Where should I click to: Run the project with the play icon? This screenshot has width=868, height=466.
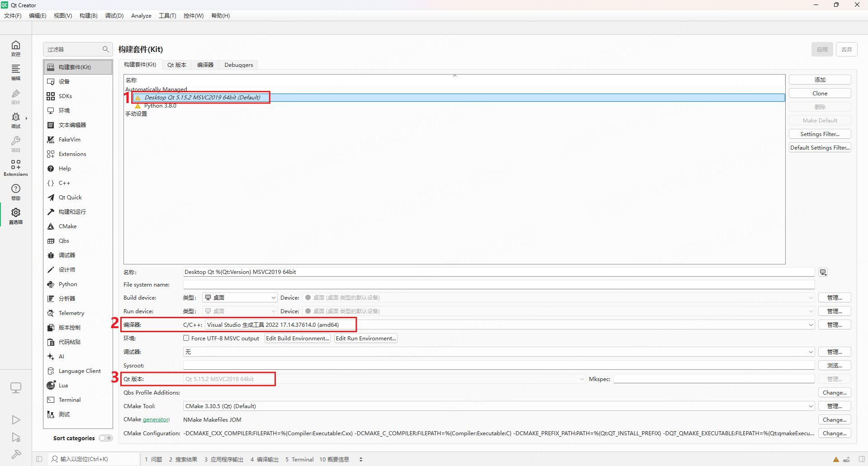(16, 420)
